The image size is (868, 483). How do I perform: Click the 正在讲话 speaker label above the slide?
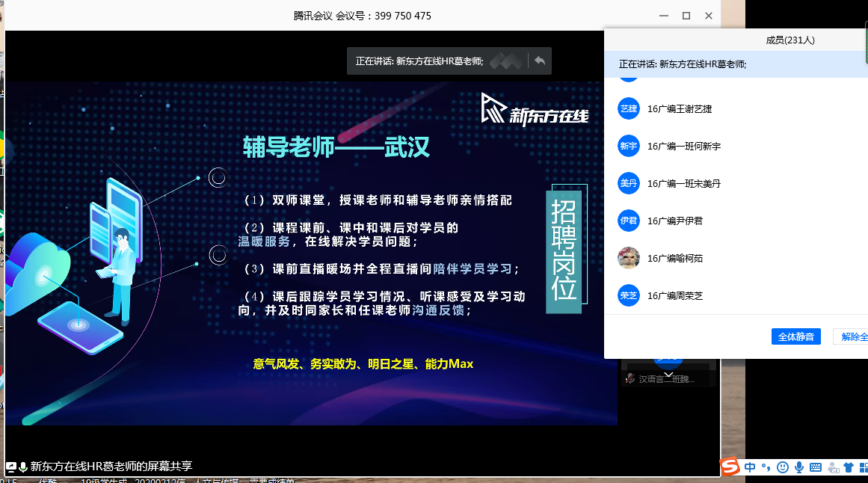tap(419, 61)
